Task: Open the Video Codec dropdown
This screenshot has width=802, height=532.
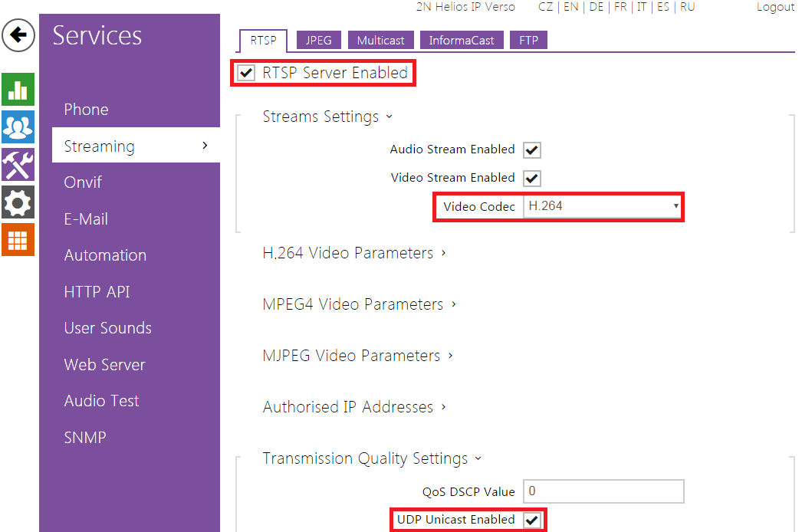Action: pyautogui.click(x=603, y=206)
